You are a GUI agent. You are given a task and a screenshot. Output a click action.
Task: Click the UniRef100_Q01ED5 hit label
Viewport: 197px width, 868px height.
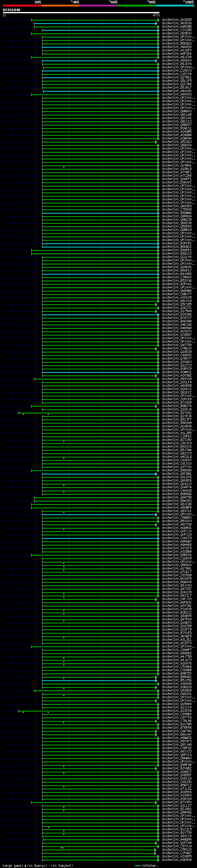click(x=177, y=20)
